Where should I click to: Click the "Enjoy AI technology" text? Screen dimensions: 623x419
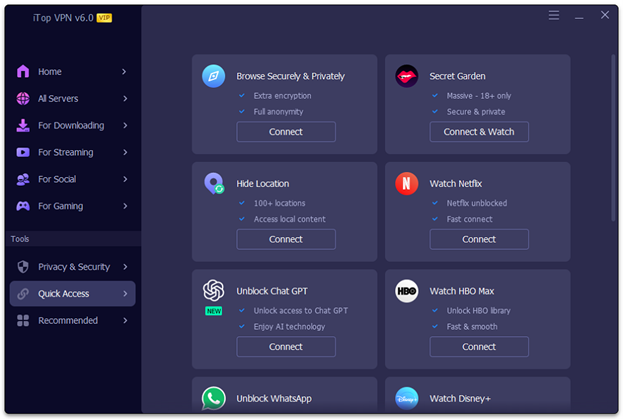point(289,326)
